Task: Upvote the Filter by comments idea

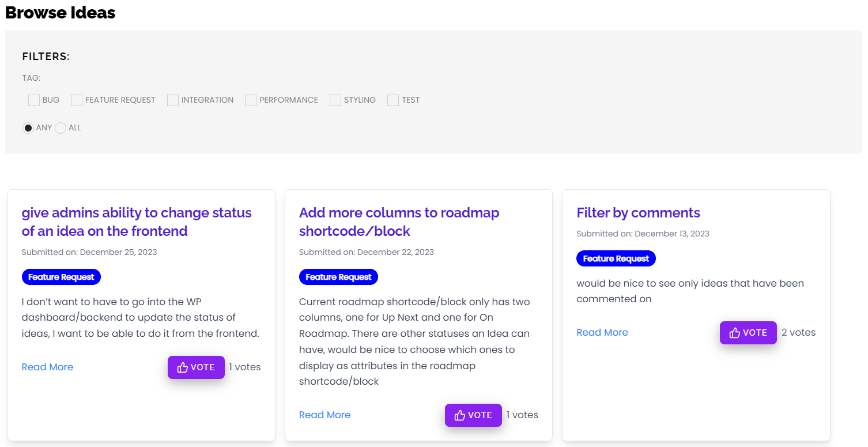Action: point(748,333)
